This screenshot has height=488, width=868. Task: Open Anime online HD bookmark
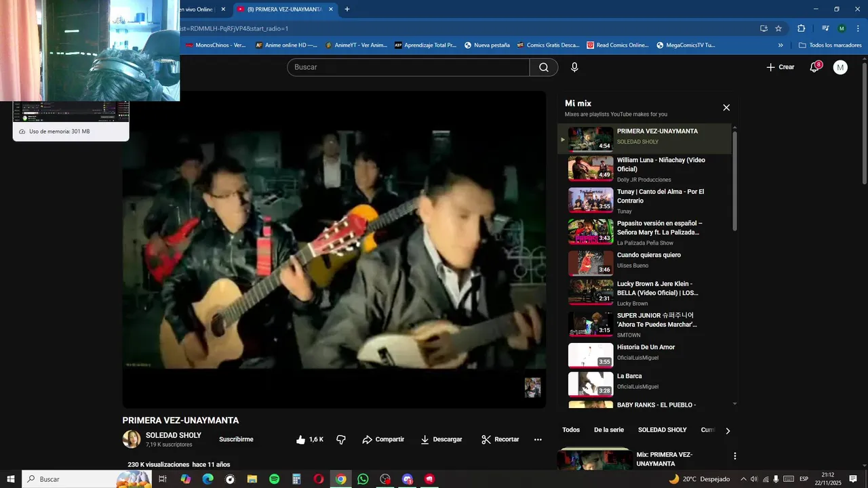pos(286,45)
